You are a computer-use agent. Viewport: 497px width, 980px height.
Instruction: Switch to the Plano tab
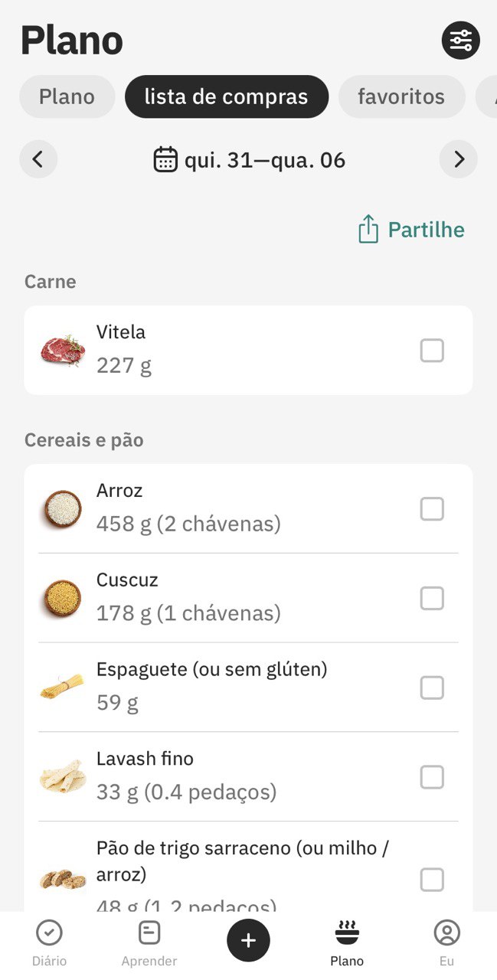[x=67, y=96]
